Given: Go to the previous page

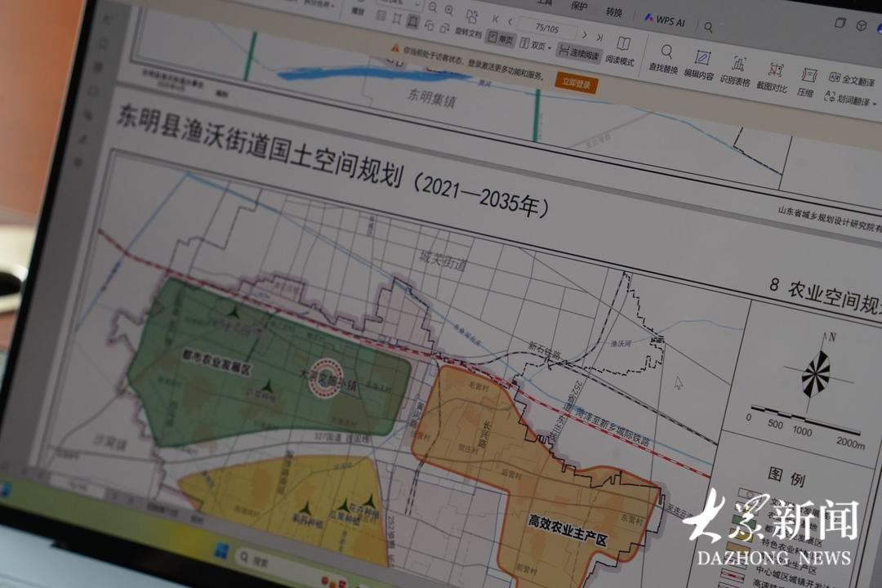Looking at the screenshot, I should (x=510, y=21).
